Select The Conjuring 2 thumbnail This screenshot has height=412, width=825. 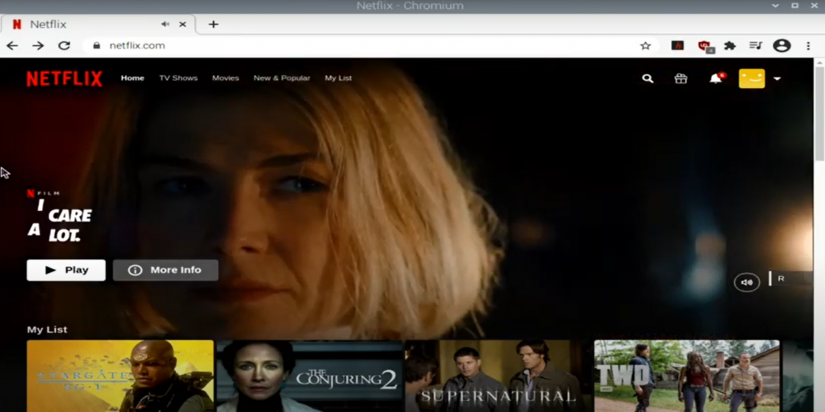(x=309, y=376)
